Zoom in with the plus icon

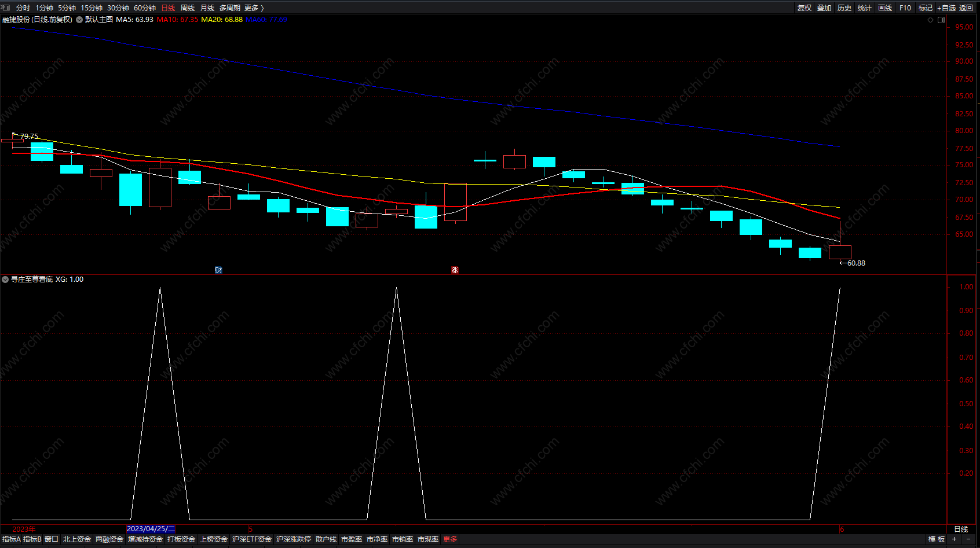954,539
